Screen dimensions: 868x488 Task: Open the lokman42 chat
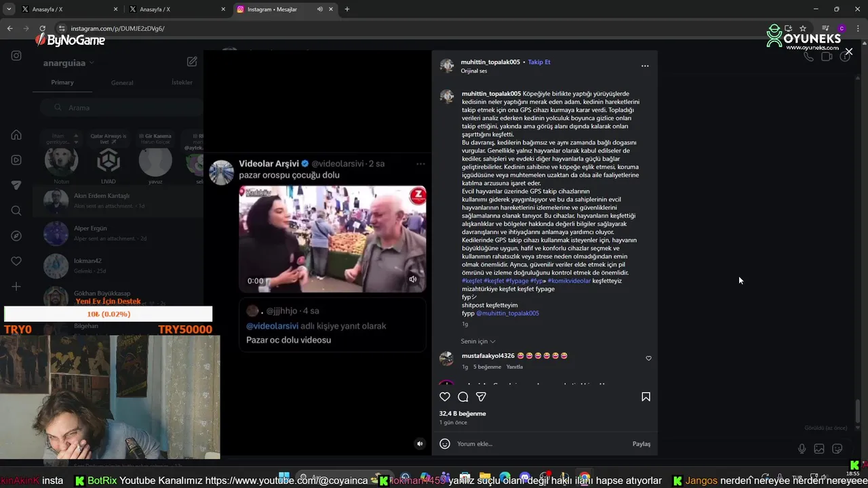[x=117, y=266]
